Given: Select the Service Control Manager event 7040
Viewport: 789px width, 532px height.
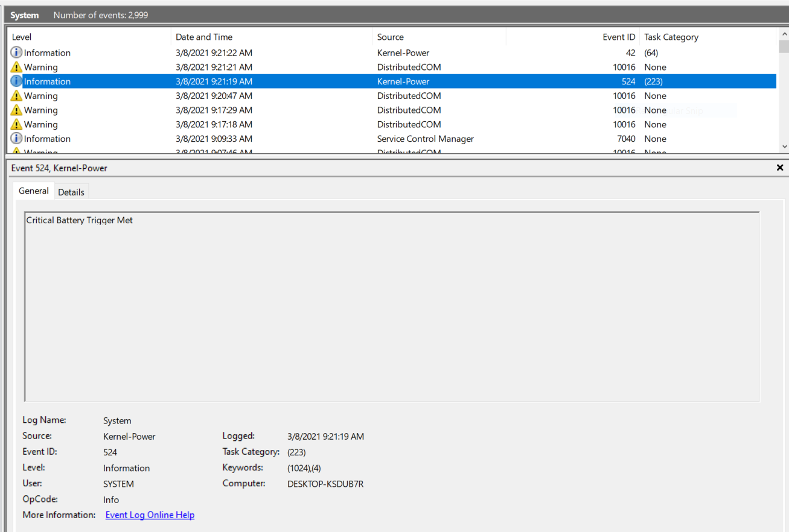Looking at the screenshot, I should tap(392, 139).
